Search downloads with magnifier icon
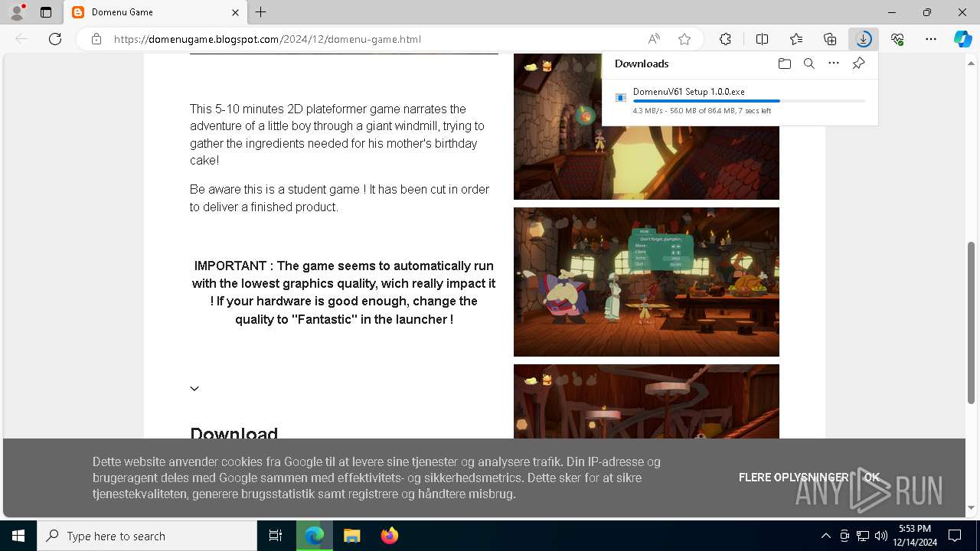Image resolution: width=980 pixels, height=551 pixels. tap(808, 64)
